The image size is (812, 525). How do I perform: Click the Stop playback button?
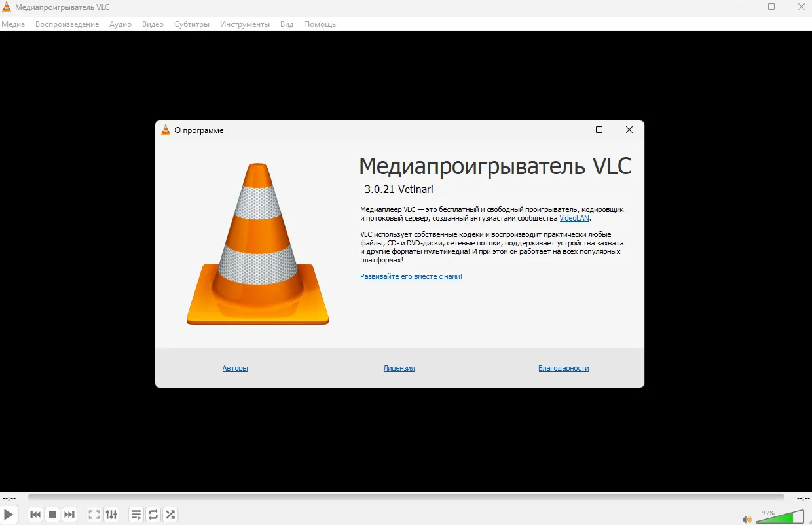tap(52, 515)
